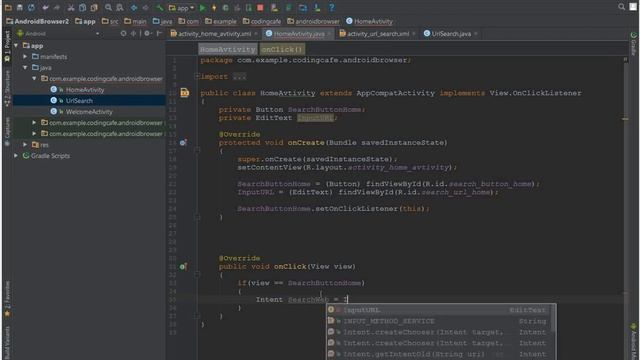Click the Undo arrow icon
640x360 pixels.
tap(45, 7)
